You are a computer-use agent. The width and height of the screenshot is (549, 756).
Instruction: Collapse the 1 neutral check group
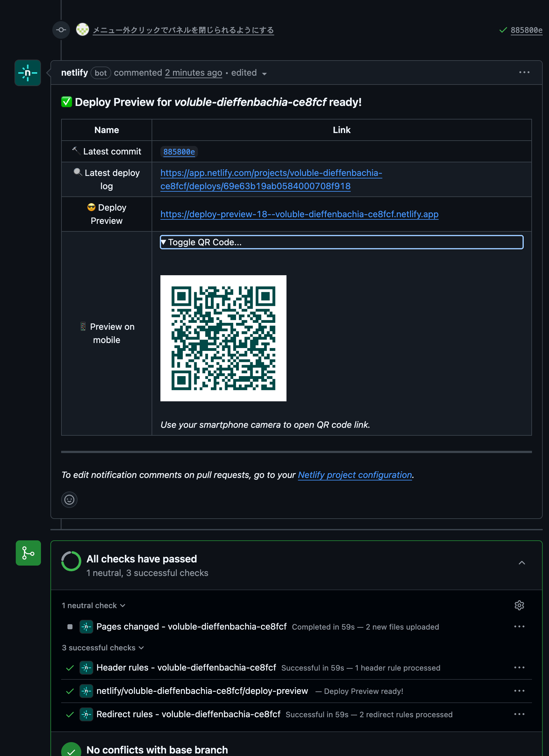click(94, 605)
